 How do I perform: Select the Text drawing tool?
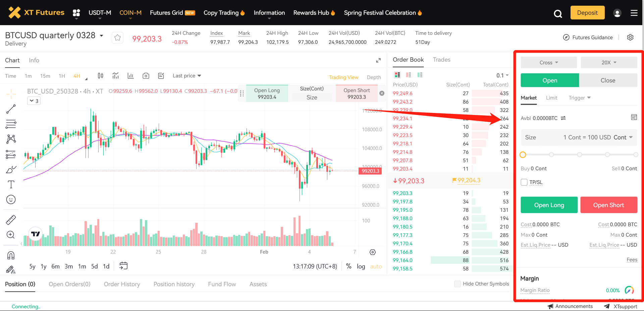(x=11, y=184)
